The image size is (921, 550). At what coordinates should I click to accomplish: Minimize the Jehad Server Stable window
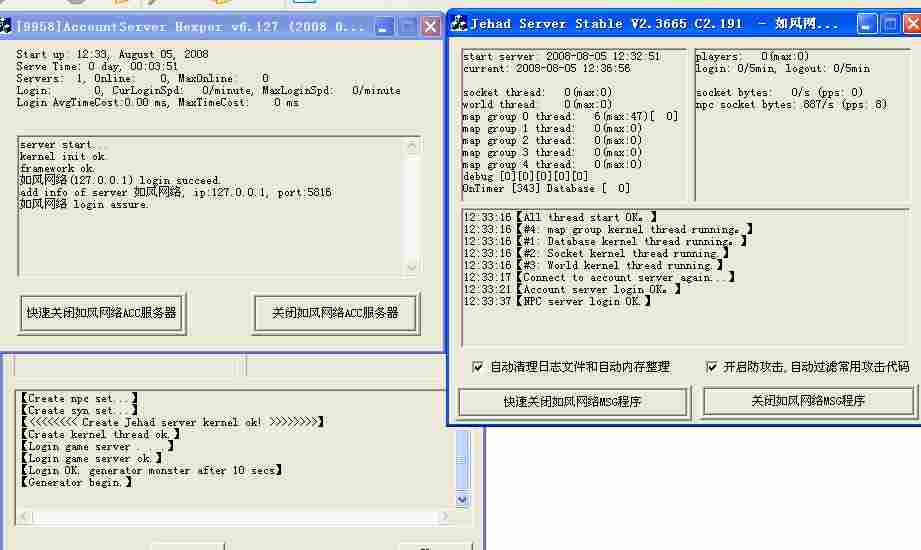point(866,24)
